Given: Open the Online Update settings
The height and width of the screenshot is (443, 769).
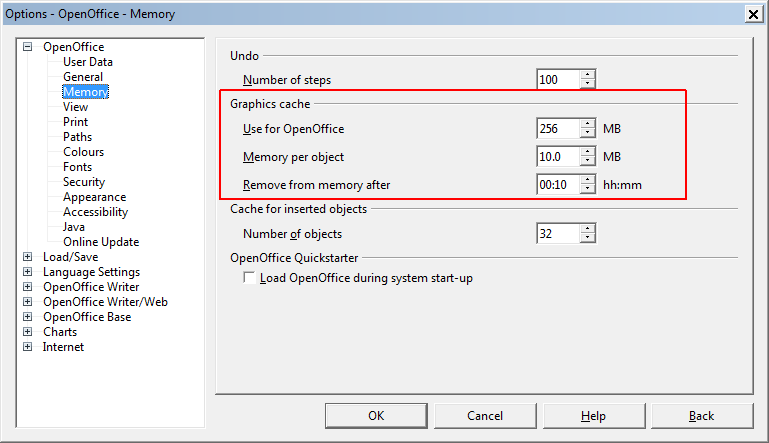Looking at the screenshot, I should (100, 242).
